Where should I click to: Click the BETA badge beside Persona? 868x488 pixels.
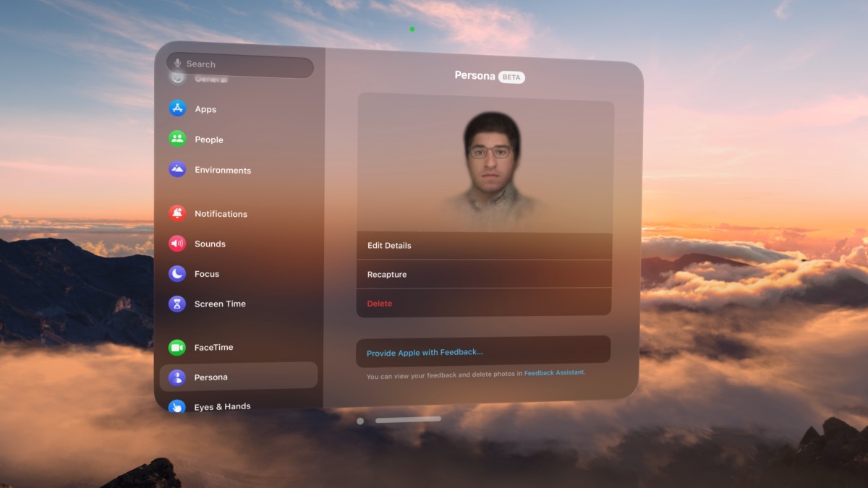511,77
